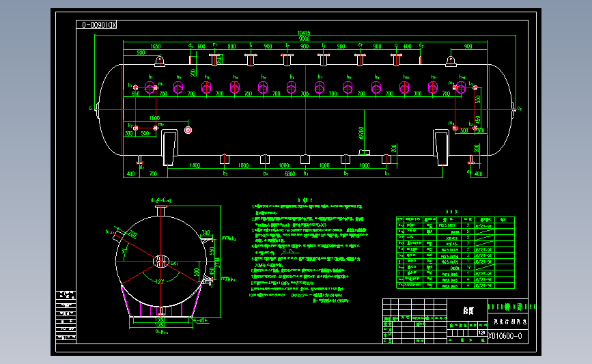The image size is (592, 364).
Task: Click the left saddle support of the vessel
Action: [169, 148]
